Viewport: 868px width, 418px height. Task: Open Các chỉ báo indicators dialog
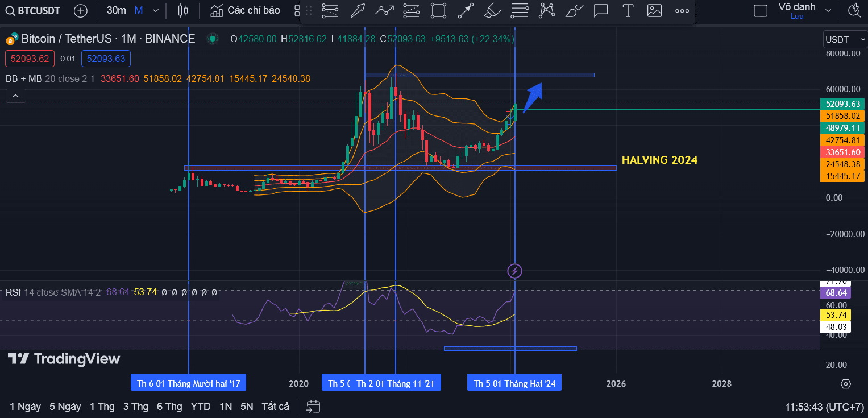tap(245, 10)
